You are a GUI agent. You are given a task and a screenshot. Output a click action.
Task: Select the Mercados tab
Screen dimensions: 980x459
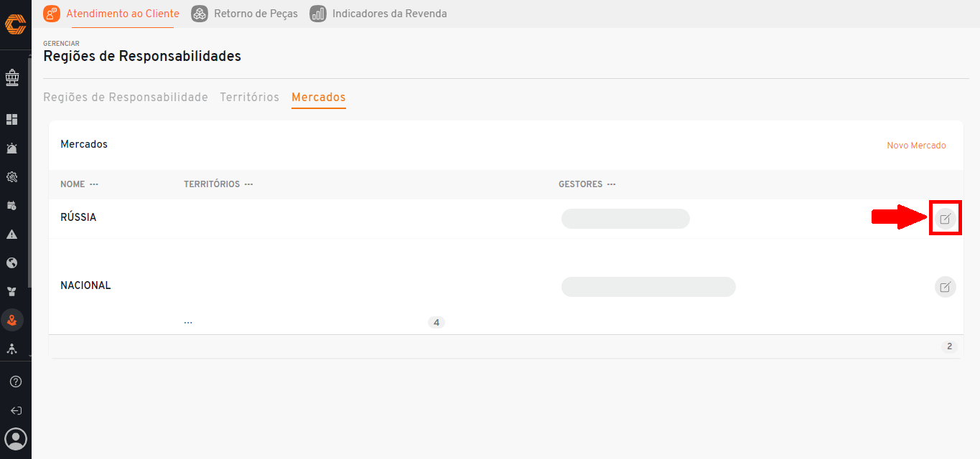pos(319,97)
